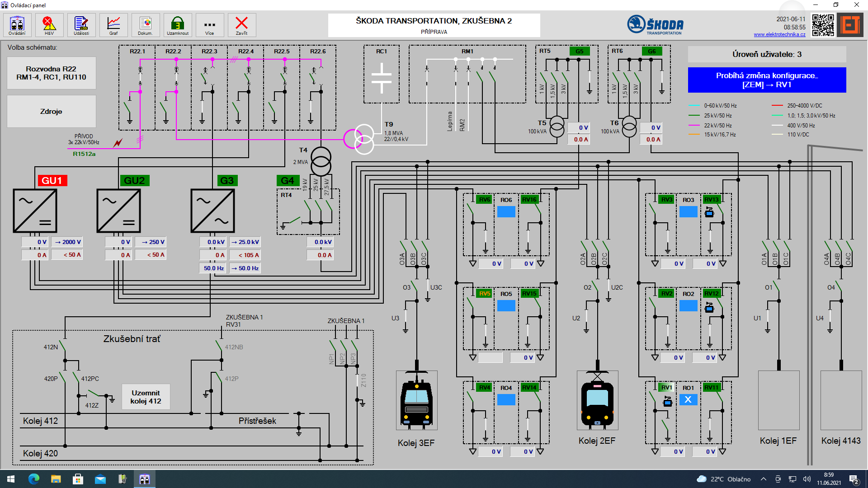The width and height of the screenshot is (868, 488).
Task: Select the G3 source label
Action: click(x=227, y=181)
